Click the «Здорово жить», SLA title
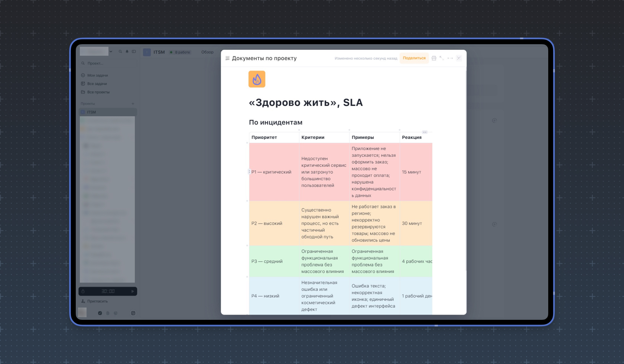The height and width of the screenshot is (364, 624). click(306, 103)
